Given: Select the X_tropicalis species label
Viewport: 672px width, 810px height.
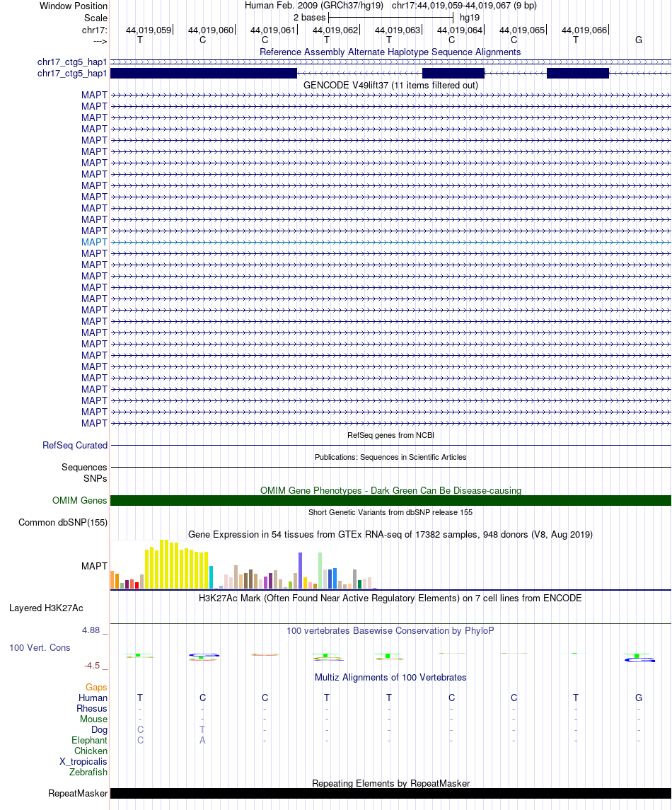Looking at the screenshot, I should [x=83, y=761].
